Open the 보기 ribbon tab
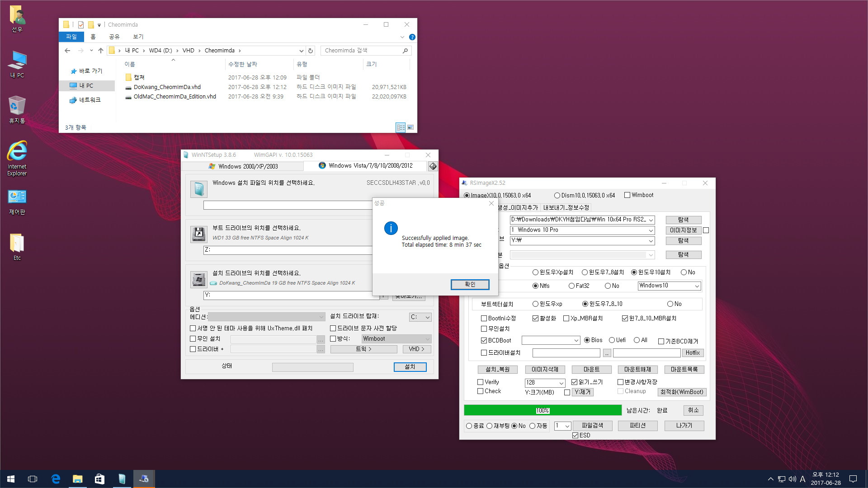 coord(138,37)
